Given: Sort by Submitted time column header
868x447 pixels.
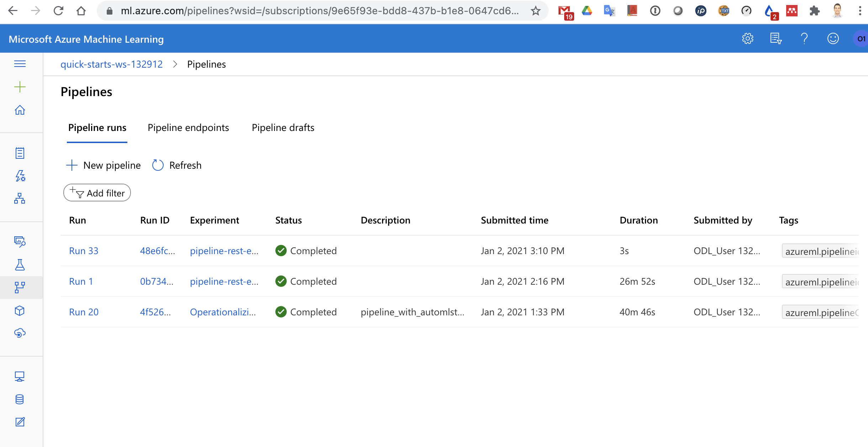Looking at the screenshot, I should [514, 220].
